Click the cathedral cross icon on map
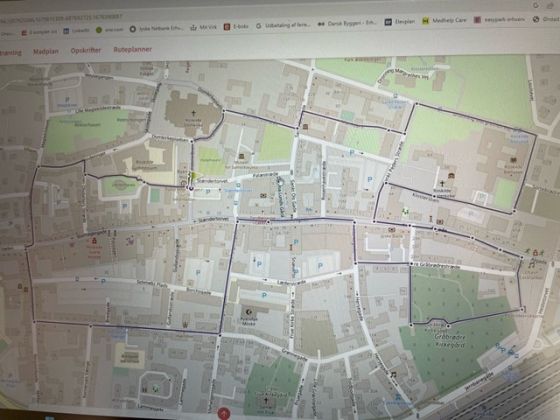Image resolution: width=560 pixels, height=420 pixels. tap(193, 114)
